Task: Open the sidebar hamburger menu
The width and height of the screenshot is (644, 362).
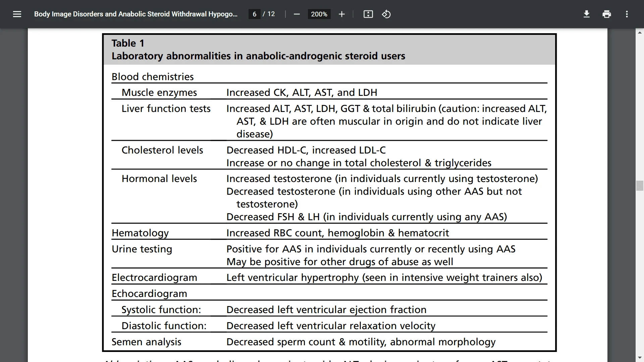Action: click(17, 14)
